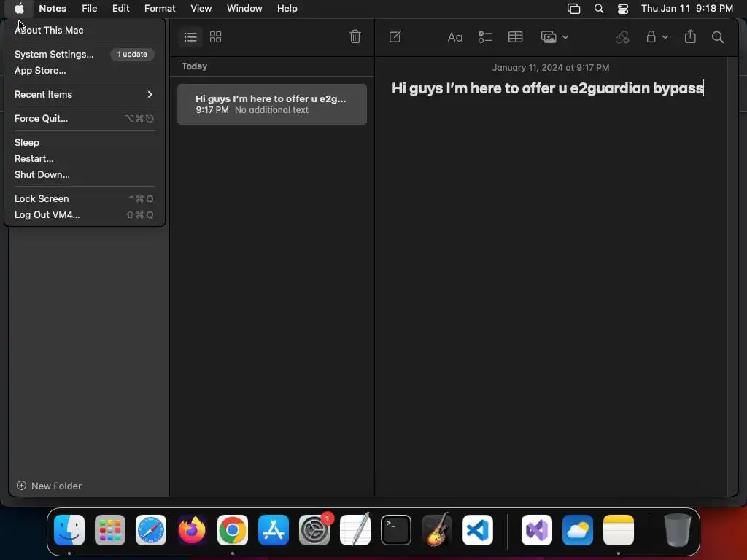Open Finder from the Dock
747x560 pixels.
(69, 530)
